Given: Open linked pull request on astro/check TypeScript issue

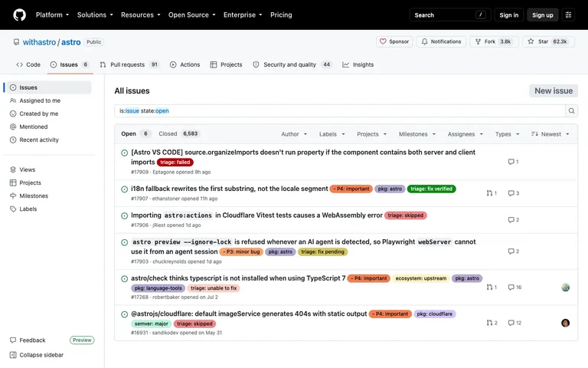Looking at the screenshot, I should click(492, 287).
